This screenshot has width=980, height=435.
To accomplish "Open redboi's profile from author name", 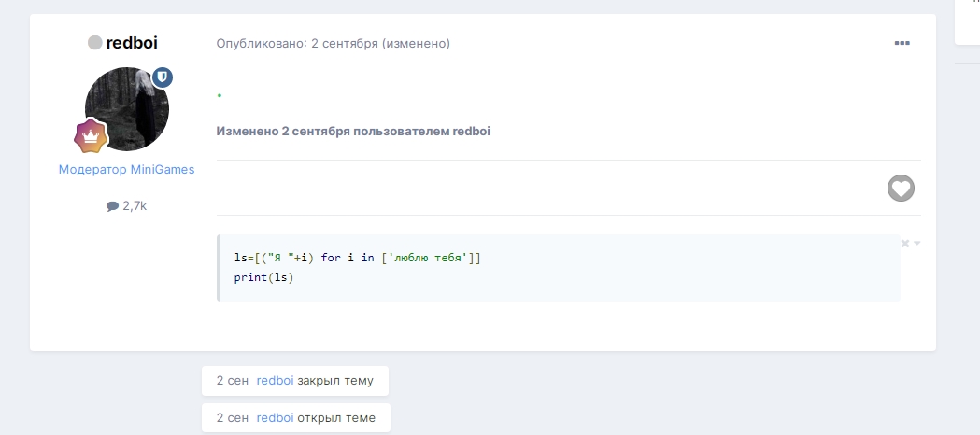I will (x=132, y=43).
